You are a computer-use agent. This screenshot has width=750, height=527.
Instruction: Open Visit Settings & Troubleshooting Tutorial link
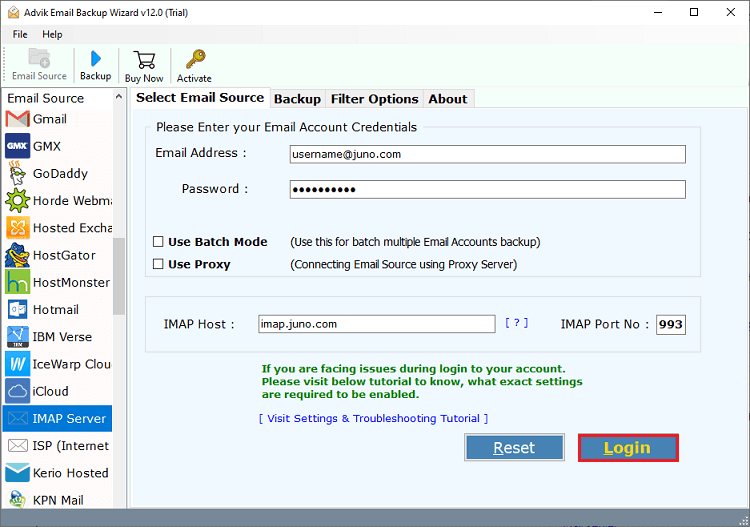point(373,418)
